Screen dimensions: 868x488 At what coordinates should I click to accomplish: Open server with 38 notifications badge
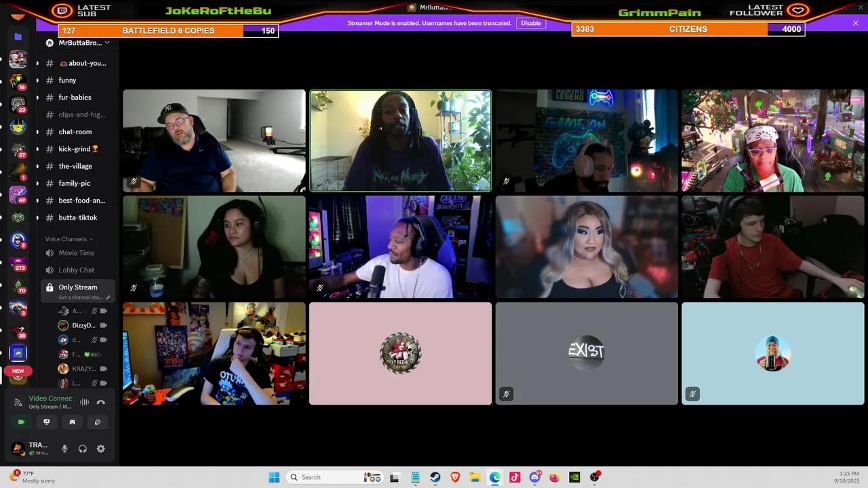[x=18, y=331]
